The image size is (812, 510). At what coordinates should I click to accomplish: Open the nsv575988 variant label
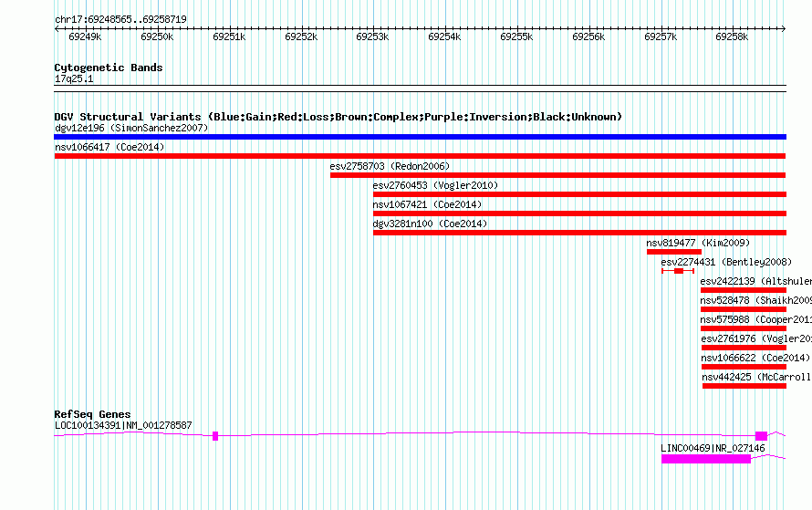(x=755, y=319)
